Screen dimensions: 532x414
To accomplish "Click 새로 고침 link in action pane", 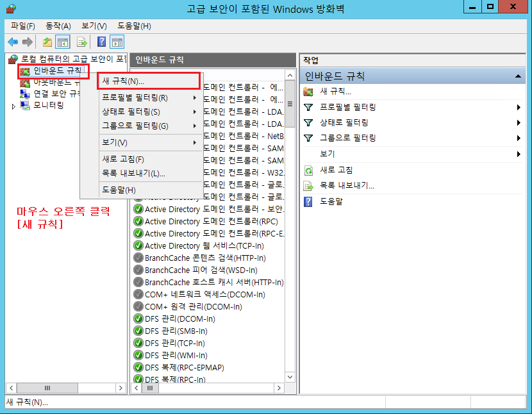I will 337,170.
